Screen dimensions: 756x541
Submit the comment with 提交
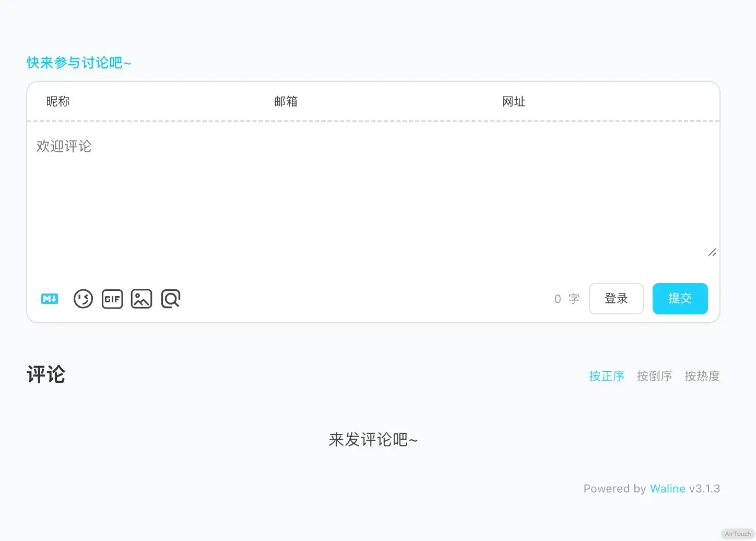pos(680,299)
